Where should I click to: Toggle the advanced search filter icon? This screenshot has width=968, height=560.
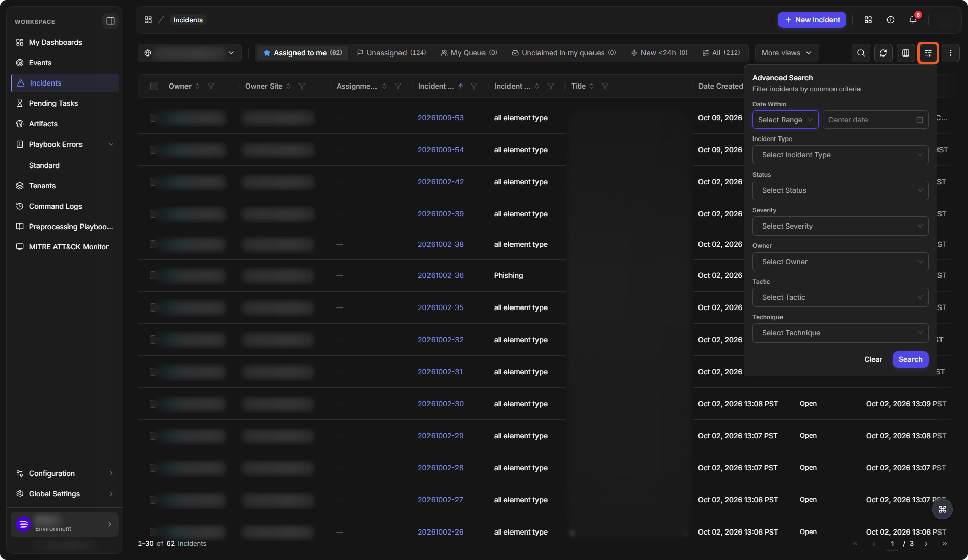coord(928,53)
